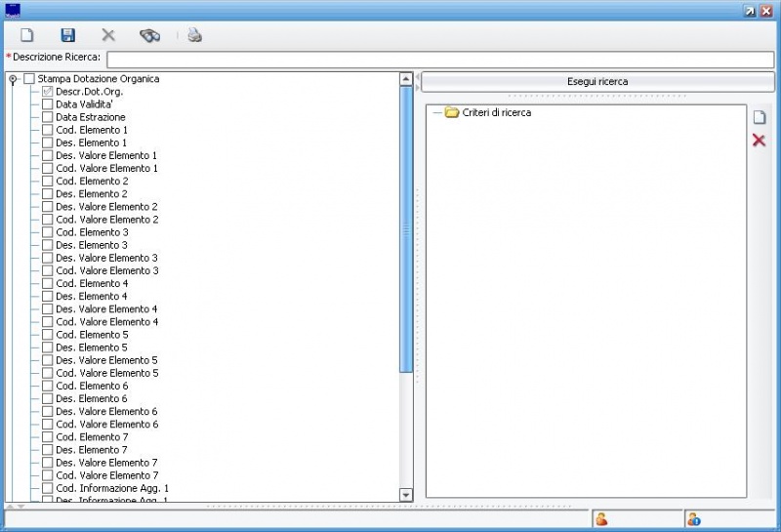Screen dimensions: 781x532
Task: Toggle the Stampa Dotazione Organica checkbox
Action: point(29,79)
